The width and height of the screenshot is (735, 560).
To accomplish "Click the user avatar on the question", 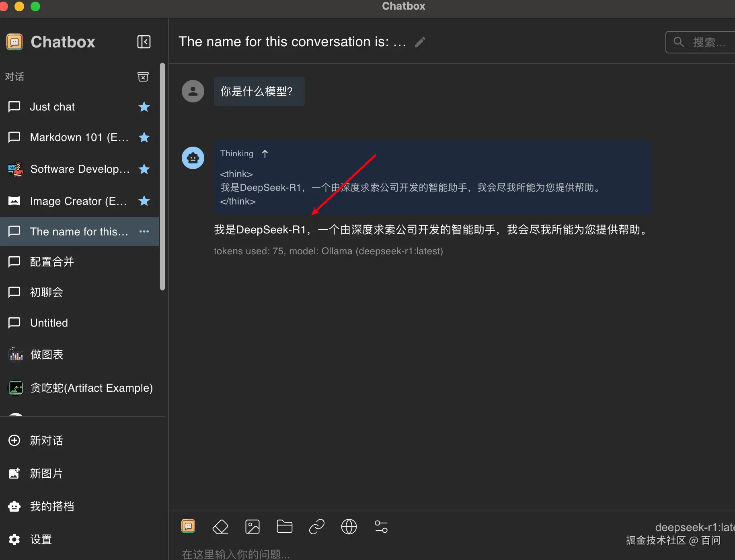I will coord(193,91).
